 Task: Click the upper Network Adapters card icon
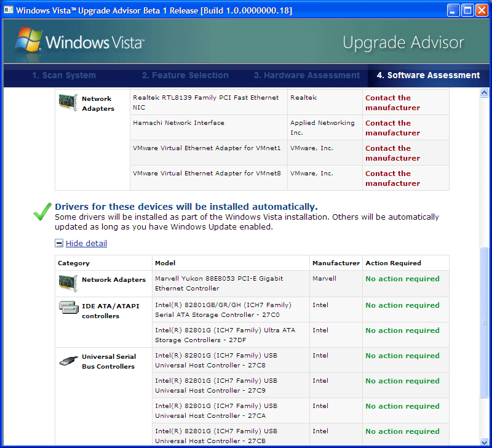pos(68,102)
